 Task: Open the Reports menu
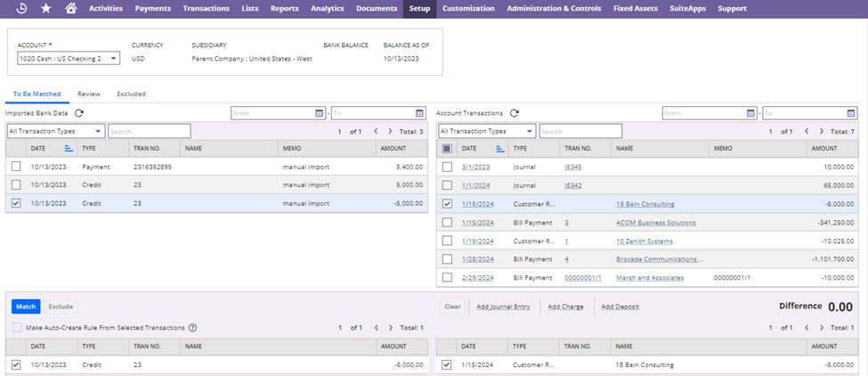(285, 8)
